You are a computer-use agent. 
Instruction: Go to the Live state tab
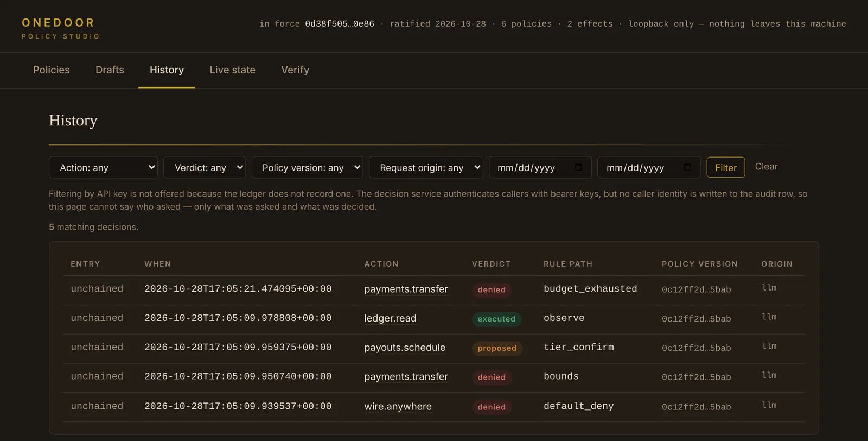point(232,70)
